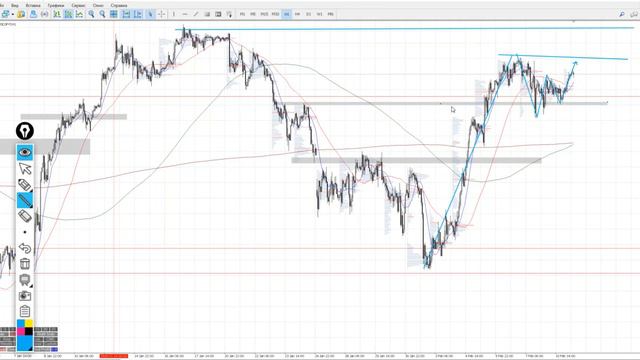Viewport: 640px width, 360px height.
Task: Click the red highlighted date label
Action: point(113,356)
